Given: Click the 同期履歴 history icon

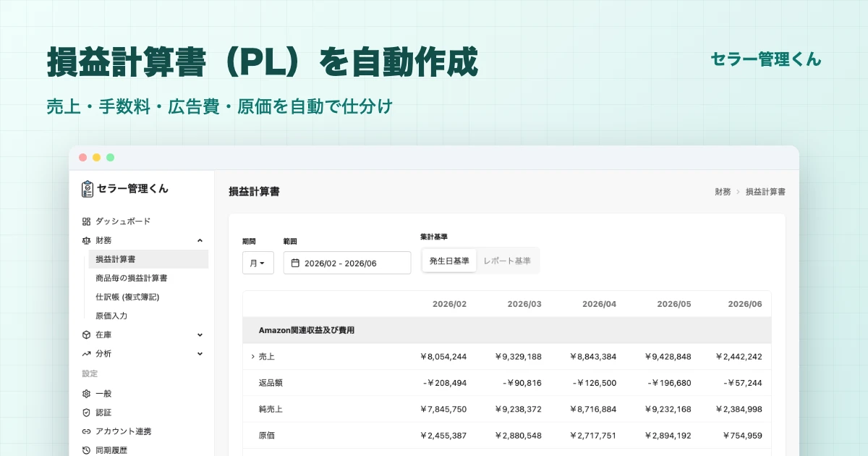Looking at the screenshot, I should 86,450.
